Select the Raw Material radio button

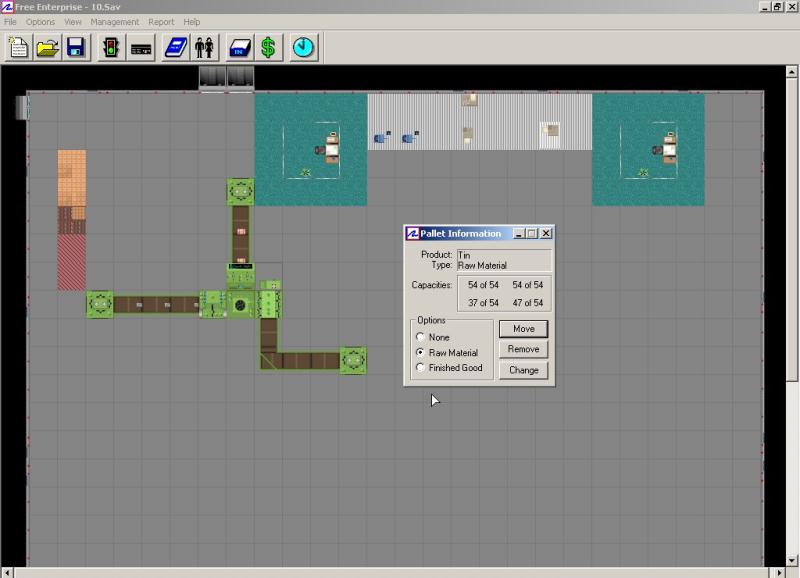point(420,353)
